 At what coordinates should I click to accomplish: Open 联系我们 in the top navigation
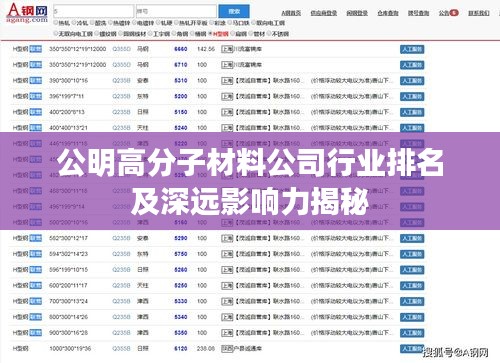coord(479,13)
